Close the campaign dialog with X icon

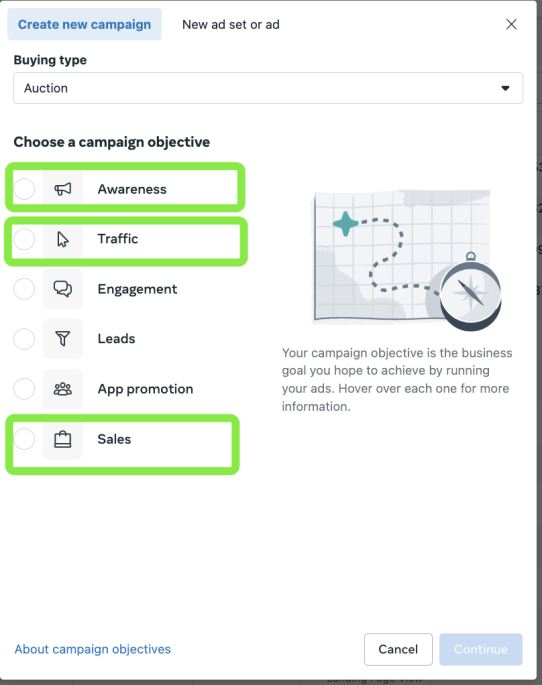click(x=511, y=24)
